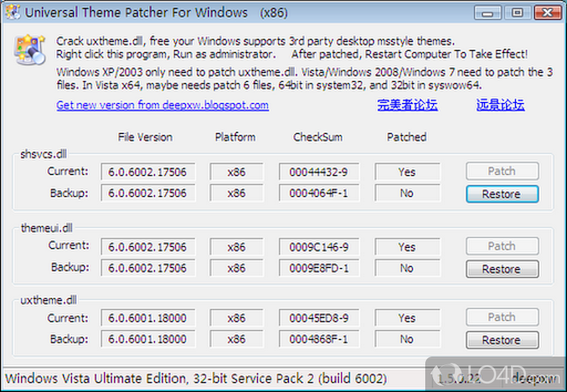This screenshot has height=392, width=567.
Task: Open the deepxw.blogspot.com new version link
Action: coord(162,105)
